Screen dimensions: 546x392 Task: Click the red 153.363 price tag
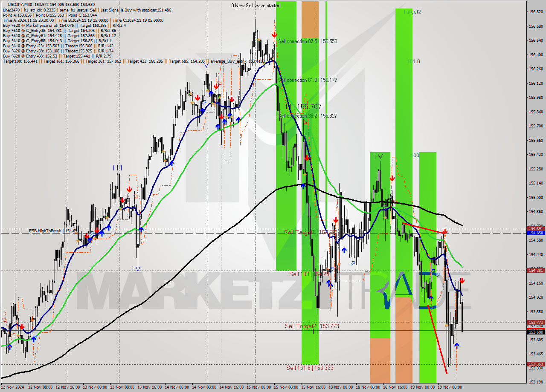coord(536,364)
